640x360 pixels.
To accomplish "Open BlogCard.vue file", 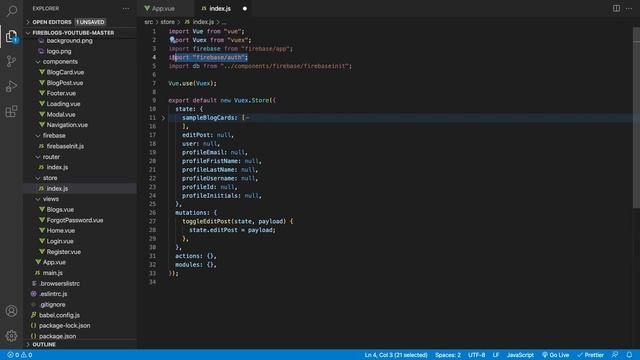I will pos(65,72).
